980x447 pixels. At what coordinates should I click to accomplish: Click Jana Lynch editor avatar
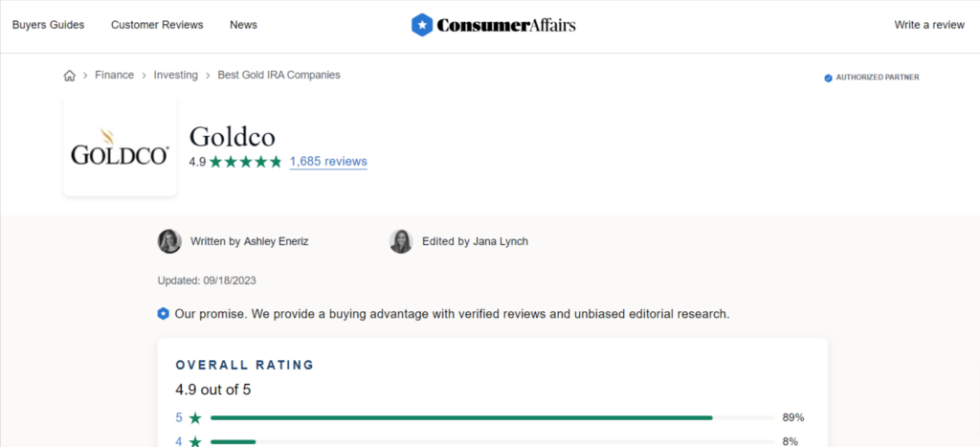coord(401,241)
